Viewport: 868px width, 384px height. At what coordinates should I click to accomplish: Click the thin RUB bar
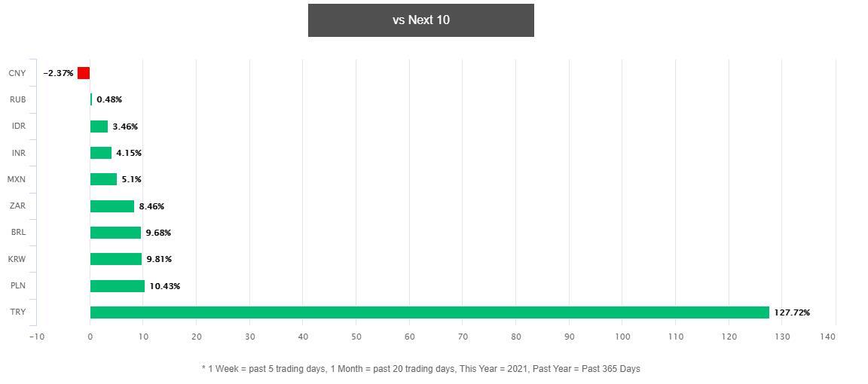pyautogui.click(x=91, y=99)
